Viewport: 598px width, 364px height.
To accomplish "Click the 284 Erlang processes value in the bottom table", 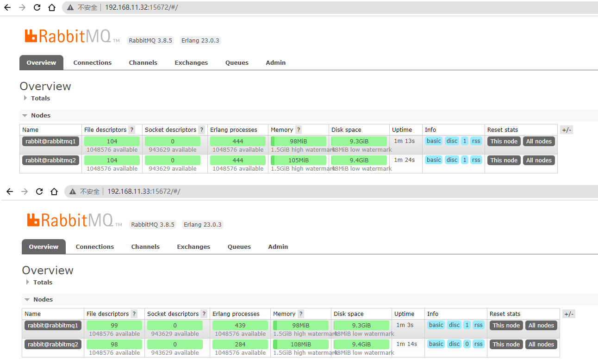I will tap(240, 345).
